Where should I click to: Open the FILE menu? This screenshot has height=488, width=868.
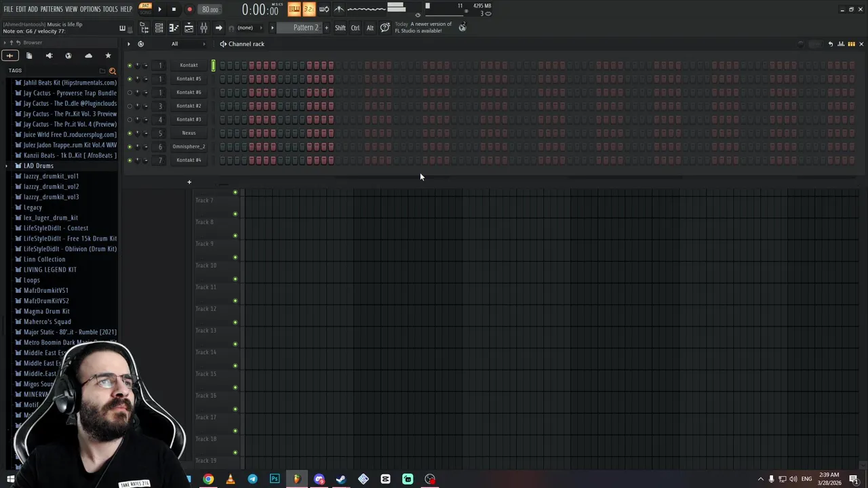coord(8,9)
